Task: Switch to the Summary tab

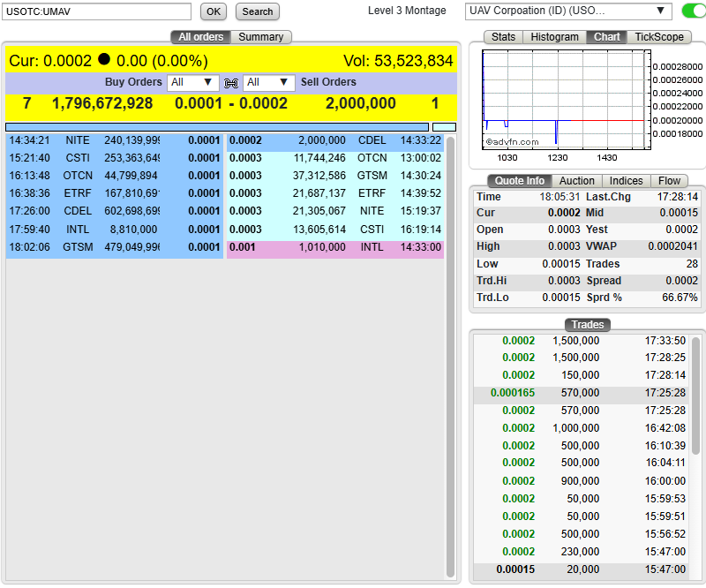Action: pos(261,37)
